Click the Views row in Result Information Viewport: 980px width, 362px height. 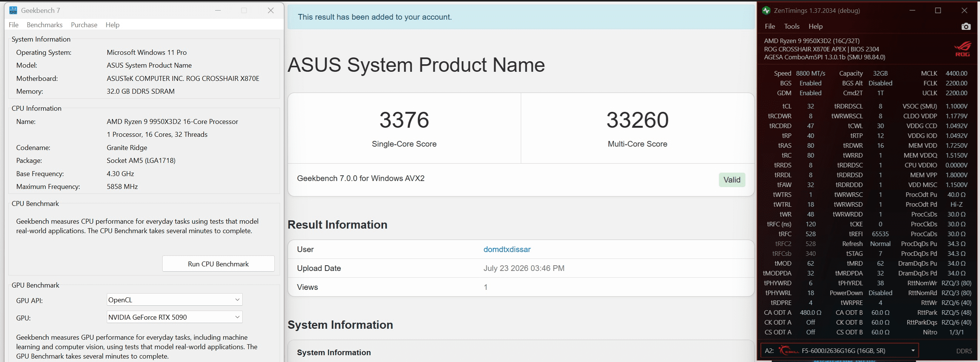[521, 287]
